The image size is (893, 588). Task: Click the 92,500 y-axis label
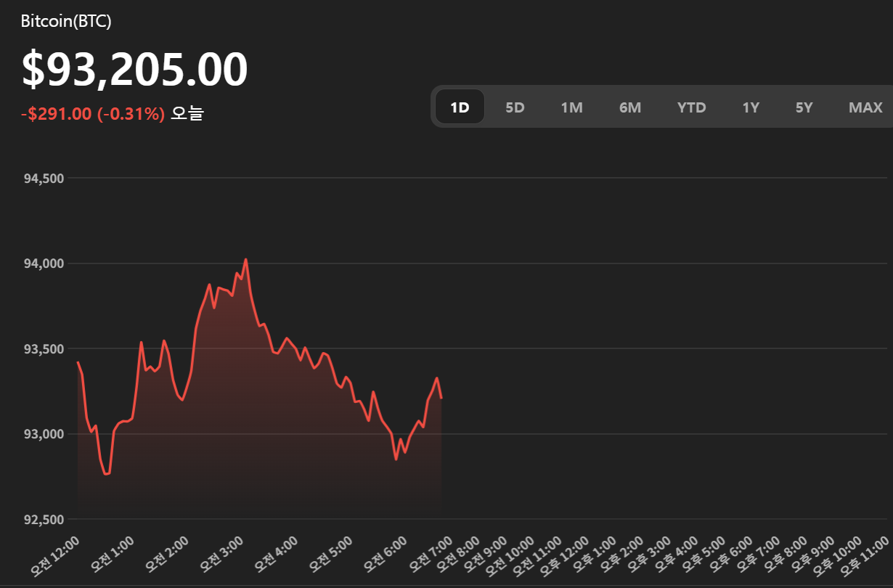[x=45, y=520]
